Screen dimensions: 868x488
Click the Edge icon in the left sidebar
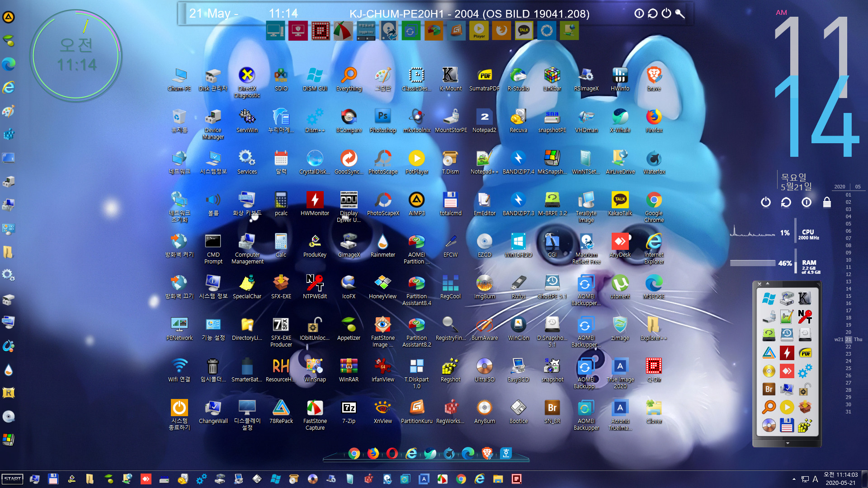pos(9,64)
